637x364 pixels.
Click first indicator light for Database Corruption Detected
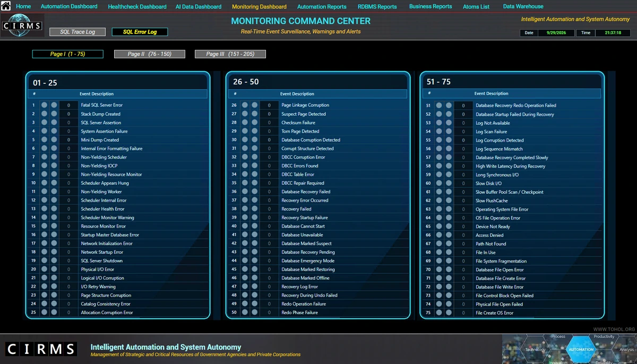coord(245,140)
